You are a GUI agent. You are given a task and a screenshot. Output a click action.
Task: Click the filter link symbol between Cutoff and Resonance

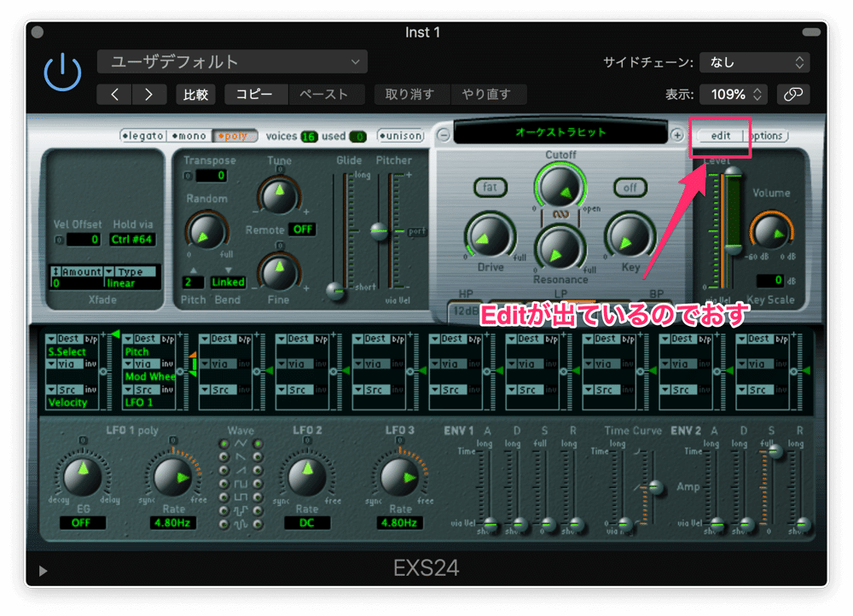(x=560, y=214)
